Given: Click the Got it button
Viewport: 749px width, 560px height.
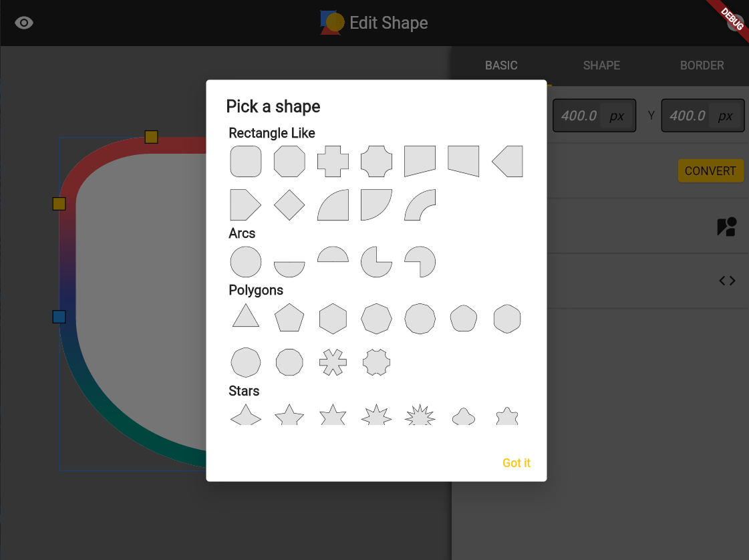Looking at the screenshot, I should pyautogui.click(x=516, y=463).
